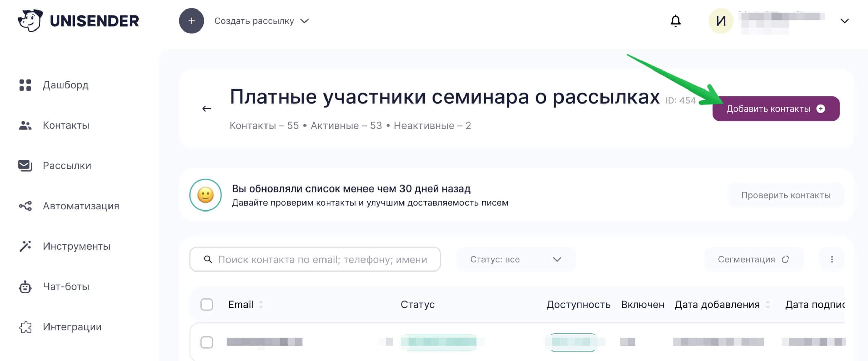Screen dimensions: 868x361
Task: Click the UNISENDER wordmark link
Action: (94, 21)
